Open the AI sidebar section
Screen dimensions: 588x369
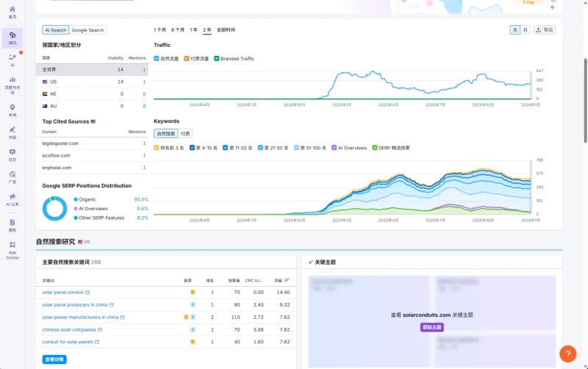click(12, 60)
